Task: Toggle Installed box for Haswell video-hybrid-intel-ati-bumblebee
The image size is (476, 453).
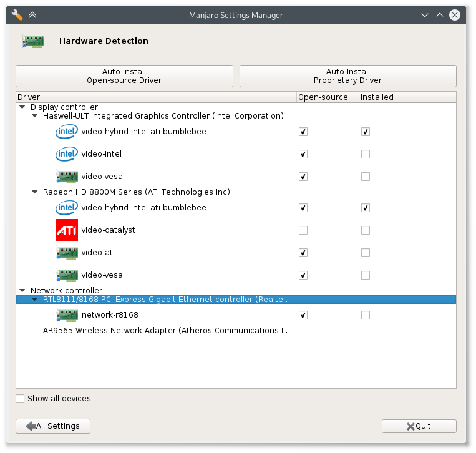Action: coord(366,132)
